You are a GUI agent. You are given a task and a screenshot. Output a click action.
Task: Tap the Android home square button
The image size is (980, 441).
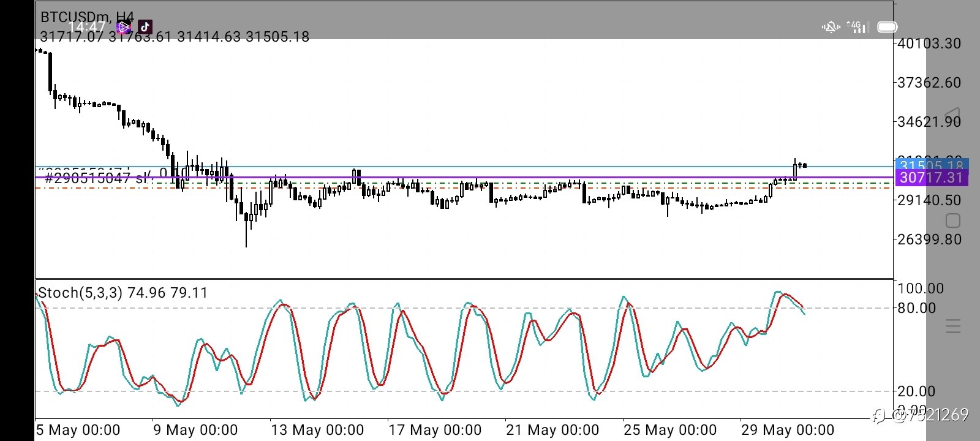tap(953, 221)
